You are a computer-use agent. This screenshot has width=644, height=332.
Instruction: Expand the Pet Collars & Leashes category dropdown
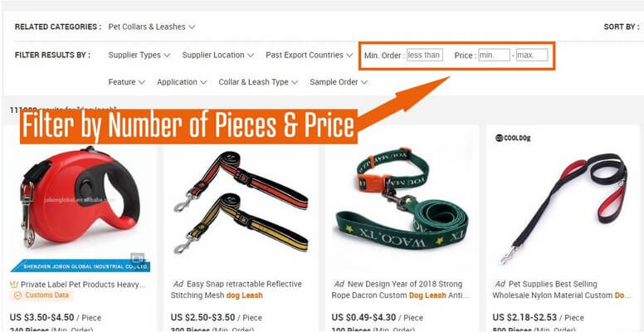coord(152,27)
